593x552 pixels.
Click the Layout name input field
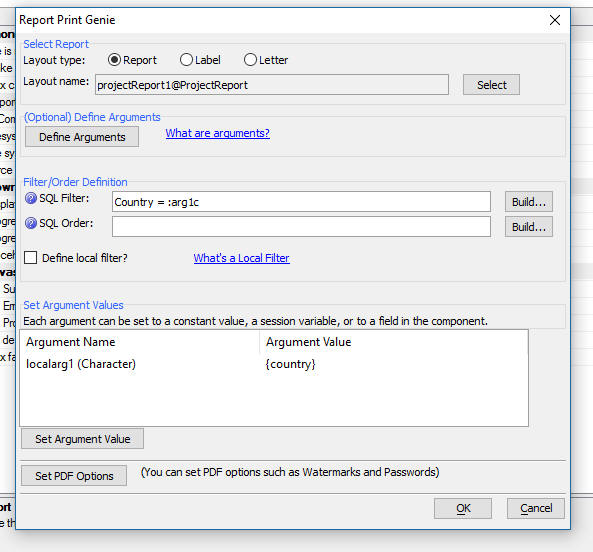[272, 85]
